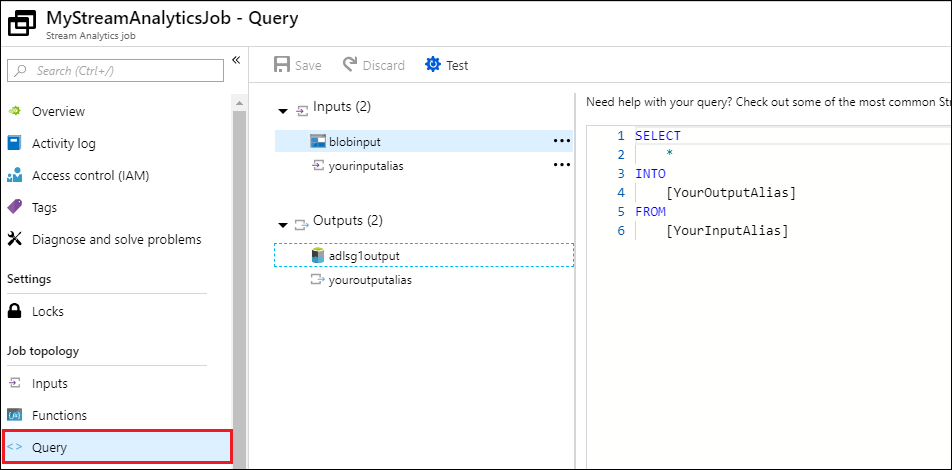Open Inputs under Job topology
This screenshot has height=470, width=952.
coord(50,384)
